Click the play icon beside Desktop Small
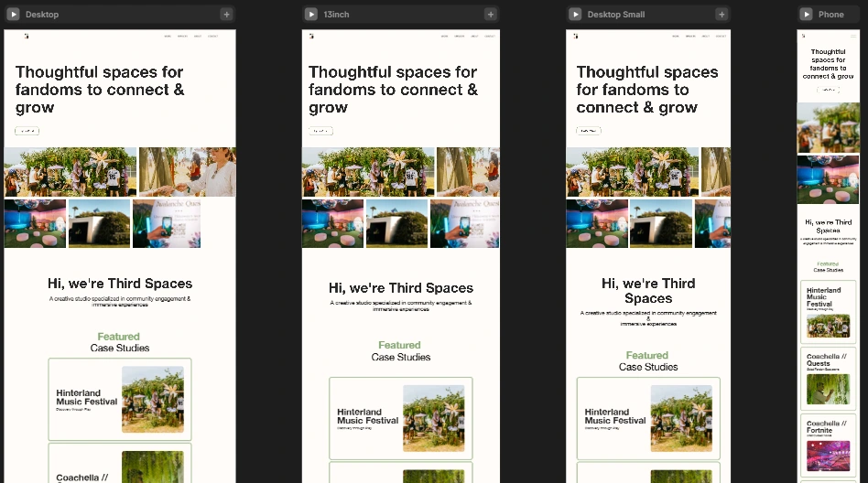This screenshot has height=483, width=868. click(x=575, y=15)
